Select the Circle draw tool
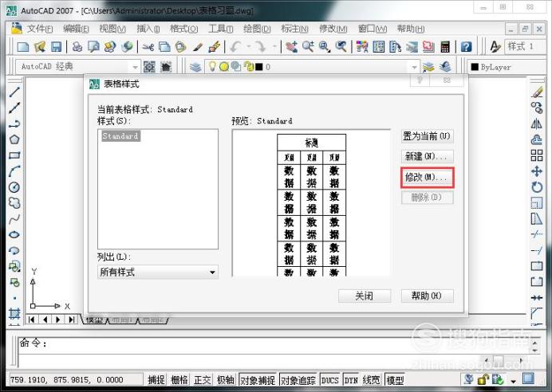 coord(14,187)
